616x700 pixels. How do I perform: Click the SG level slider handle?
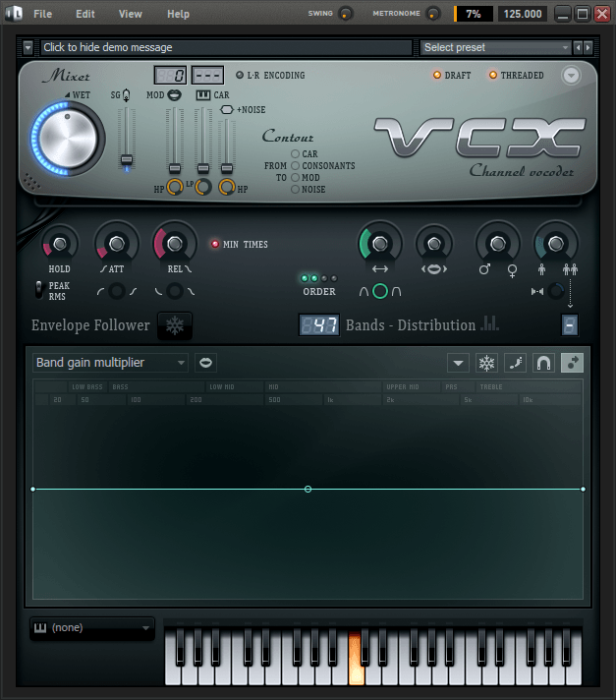[x=127, y=160]
